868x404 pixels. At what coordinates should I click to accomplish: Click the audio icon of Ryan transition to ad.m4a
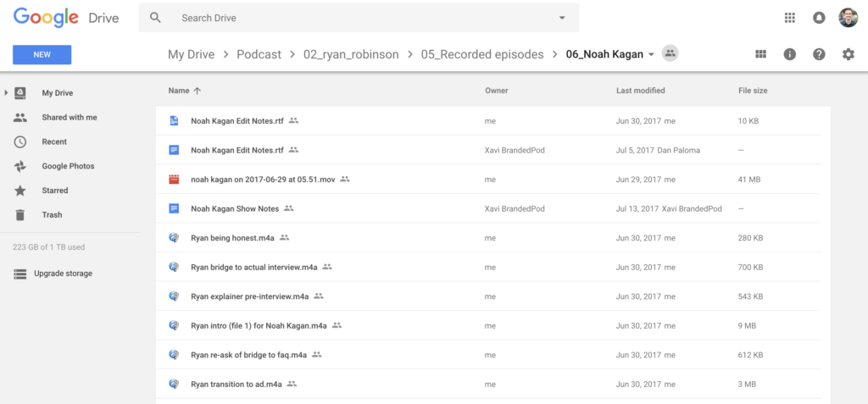[x=174, y=384]
